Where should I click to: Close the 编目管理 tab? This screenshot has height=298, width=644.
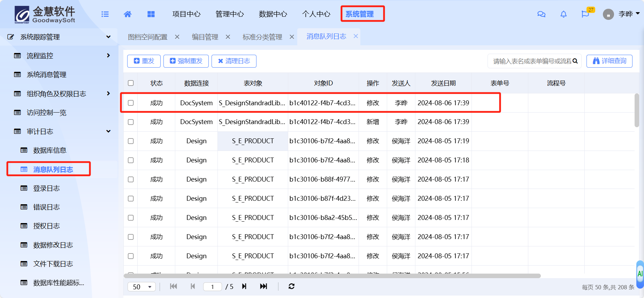point(228,37)
